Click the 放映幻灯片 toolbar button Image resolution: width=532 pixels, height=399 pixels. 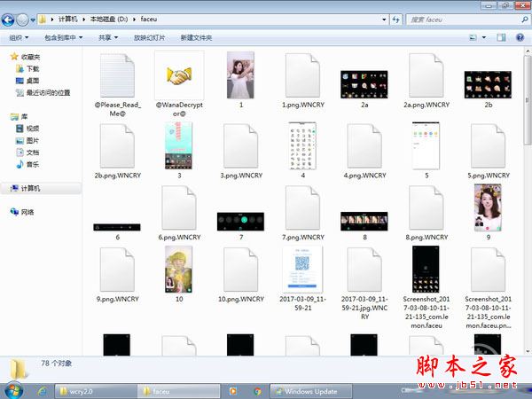(x=149, y=37)
